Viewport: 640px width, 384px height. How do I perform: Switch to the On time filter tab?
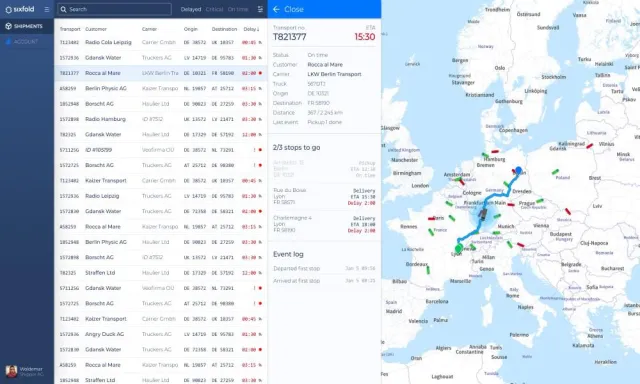[238, 9]
